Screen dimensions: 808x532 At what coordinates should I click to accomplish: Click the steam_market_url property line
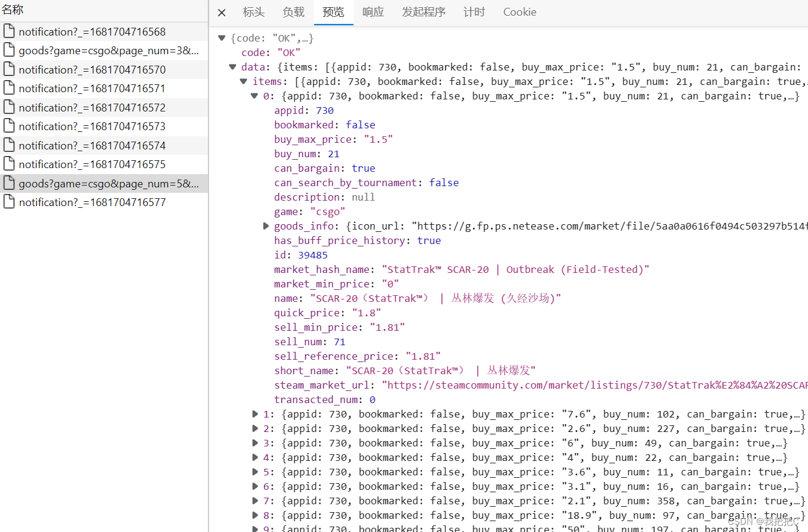tap(540, 385)
